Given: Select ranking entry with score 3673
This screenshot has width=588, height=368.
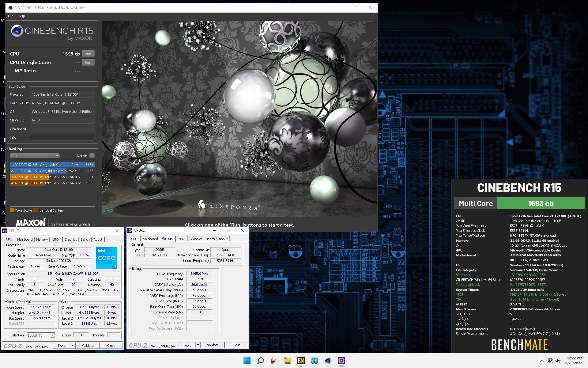Looking at the screenshot, I should click(52, 165).
